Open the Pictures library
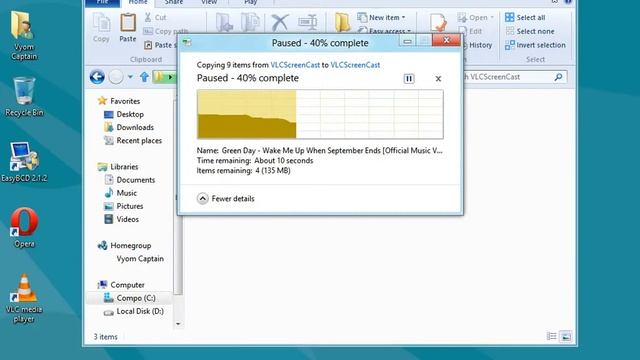Screen dimensions: 640x360 pyautogui.click(x=124, y=206)
